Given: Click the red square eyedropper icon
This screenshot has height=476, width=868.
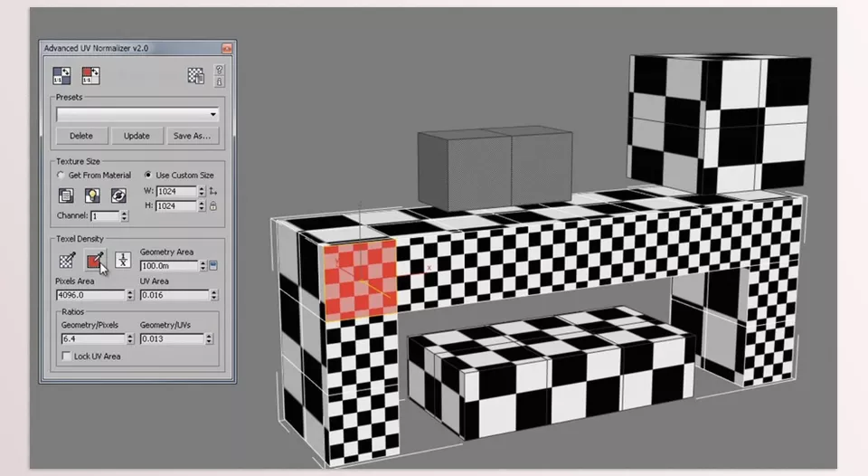Looking at the screenshot, I should [x=95, y=260].
